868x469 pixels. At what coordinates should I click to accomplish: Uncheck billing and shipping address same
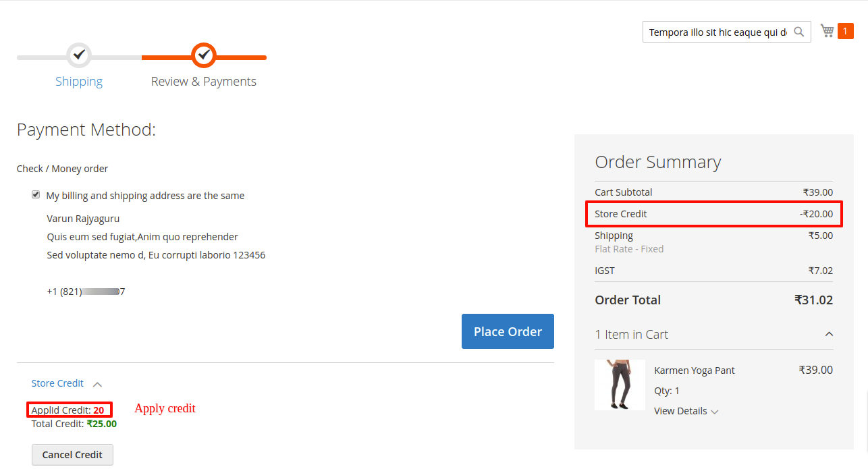36,195
